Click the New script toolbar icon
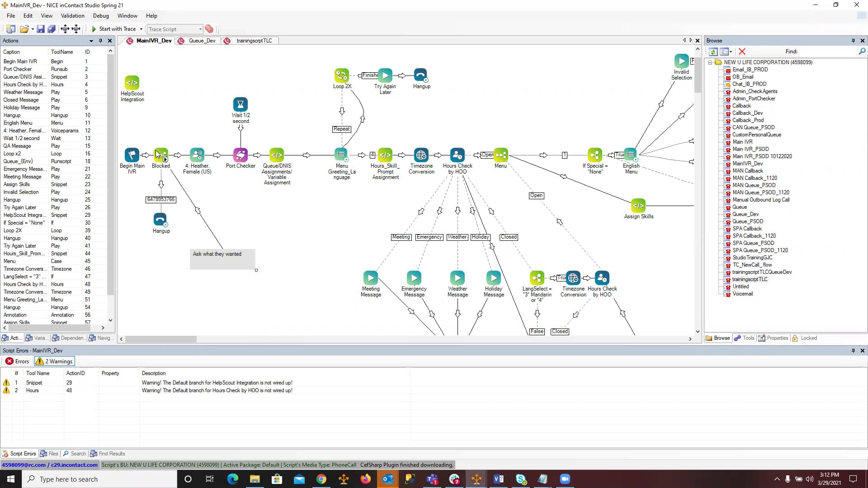The image size is (868, 488). pyautogui.click(x=10, y=29)
